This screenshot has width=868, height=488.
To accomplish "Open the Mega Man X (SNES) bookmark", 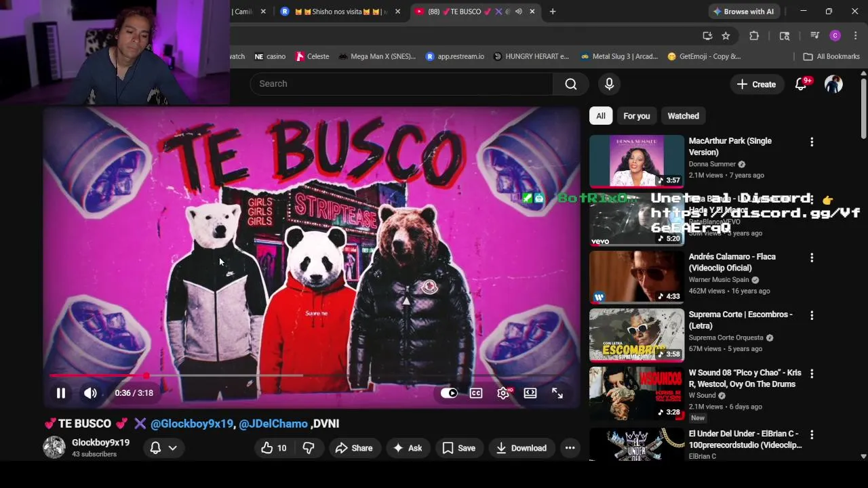I will [376, 56].
